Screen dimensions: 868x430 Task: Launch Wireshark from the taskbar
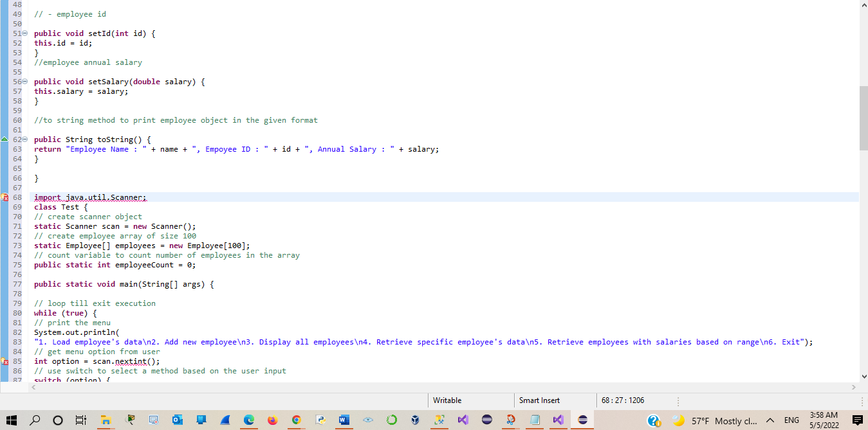pos(226,420)
